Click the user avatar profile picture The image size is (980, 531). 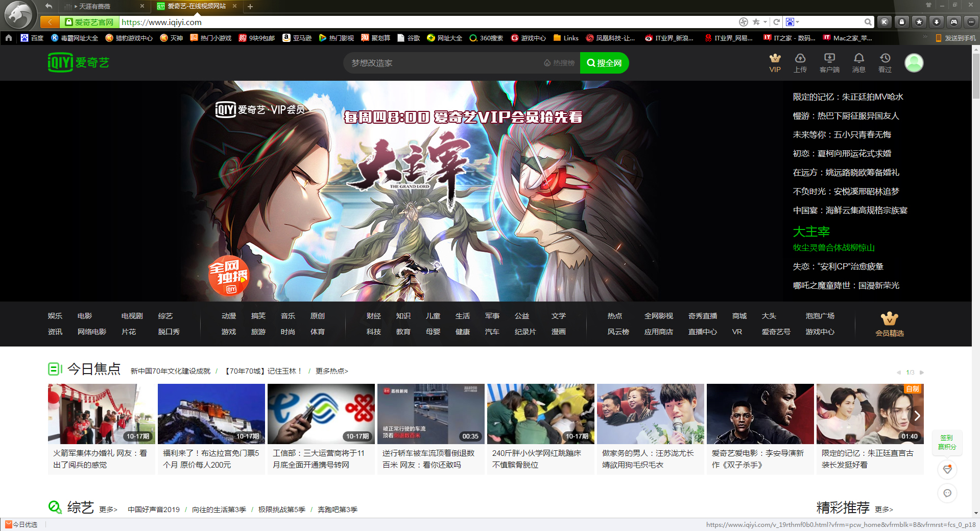(x=914, y=63)
